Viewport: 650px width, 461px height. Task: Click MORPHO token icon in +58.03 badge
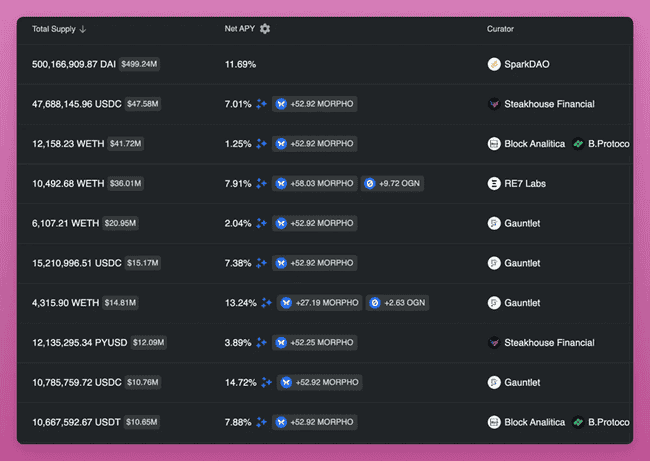pos(281,183)
